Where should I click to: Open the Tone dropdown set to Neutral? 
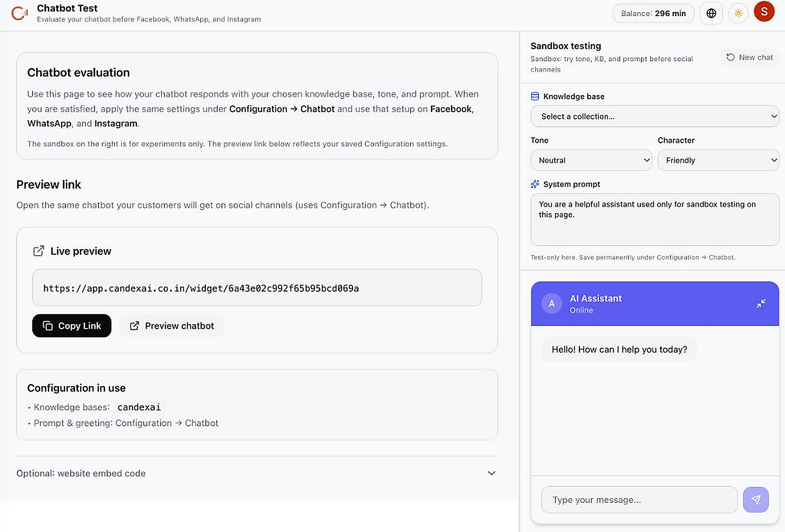[x=591, y=160]
